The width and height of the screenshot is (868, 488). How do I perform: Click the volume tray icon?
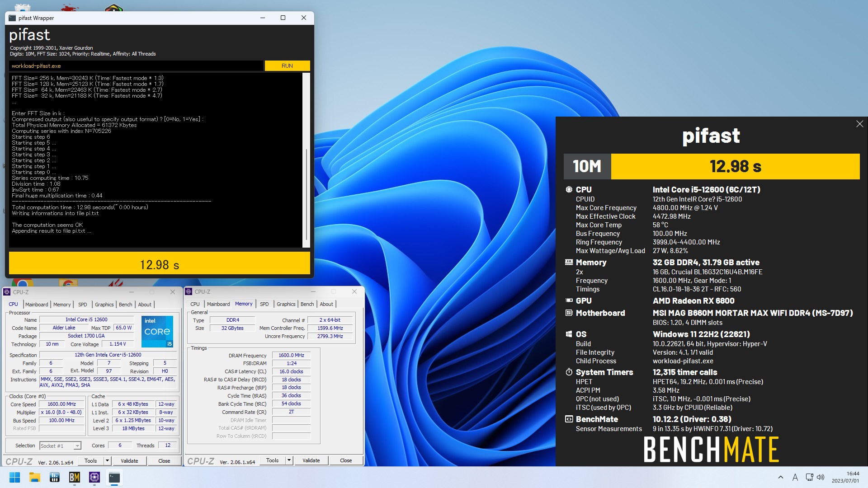click(x=821, y=477)
